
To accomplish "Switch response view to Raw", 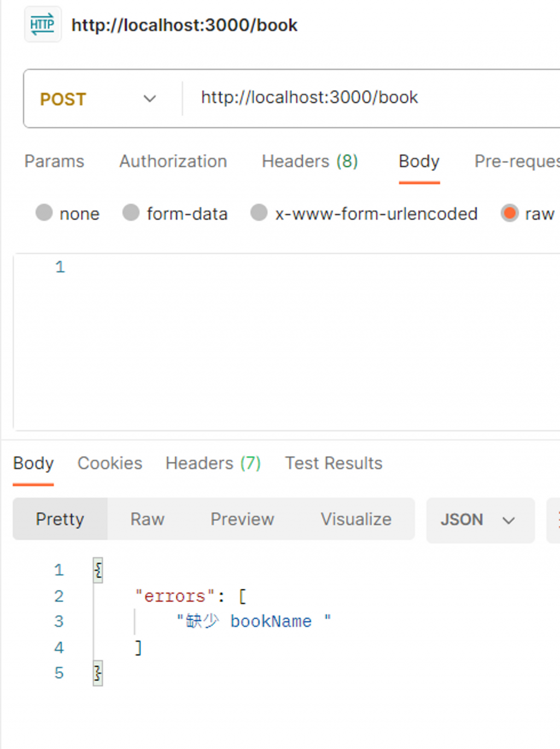I will pos(147,519).
